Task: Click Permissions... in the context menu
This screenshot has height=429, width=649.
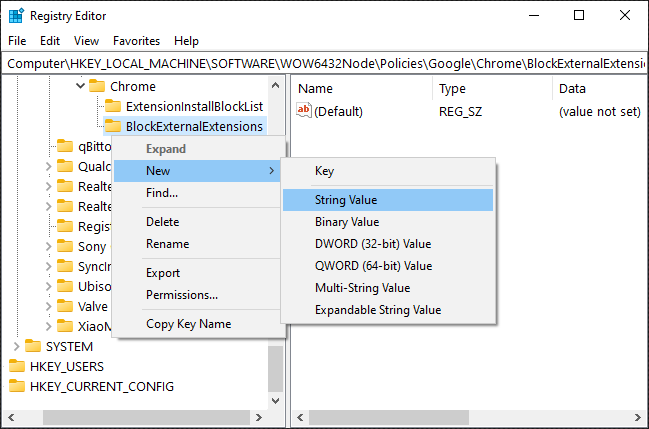Action: pyautogui.click(x=182, y=295)
